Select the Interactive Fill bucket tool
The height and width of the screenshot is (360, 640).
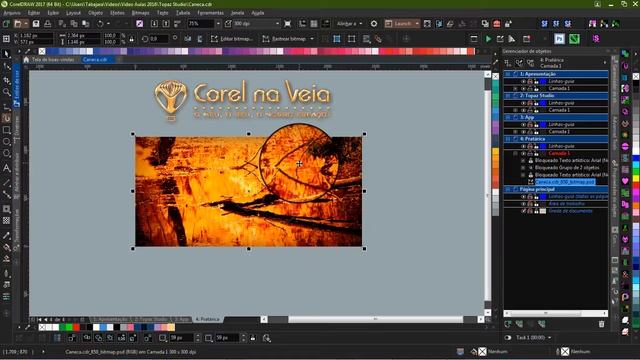6,247
